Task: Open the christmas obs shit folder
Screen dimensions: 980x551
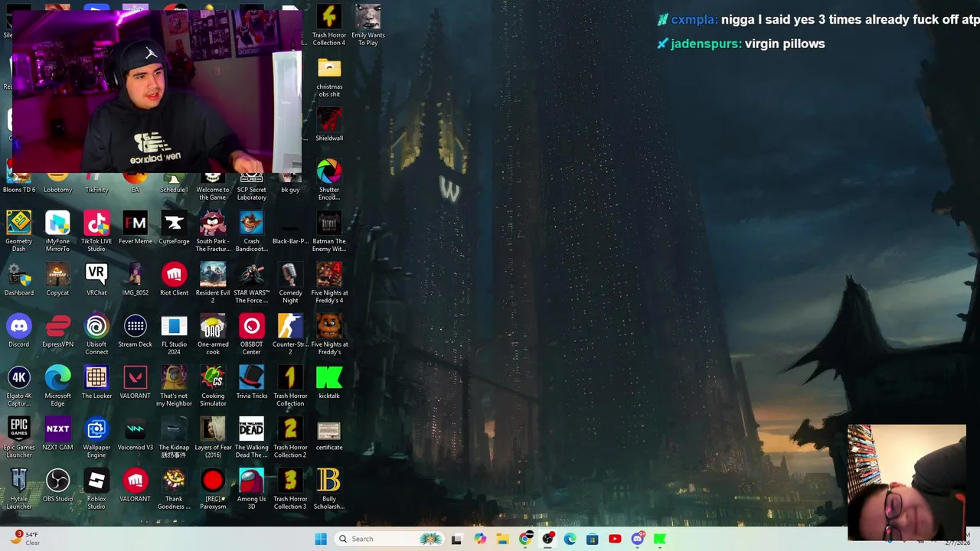Action: click(329, 77)
